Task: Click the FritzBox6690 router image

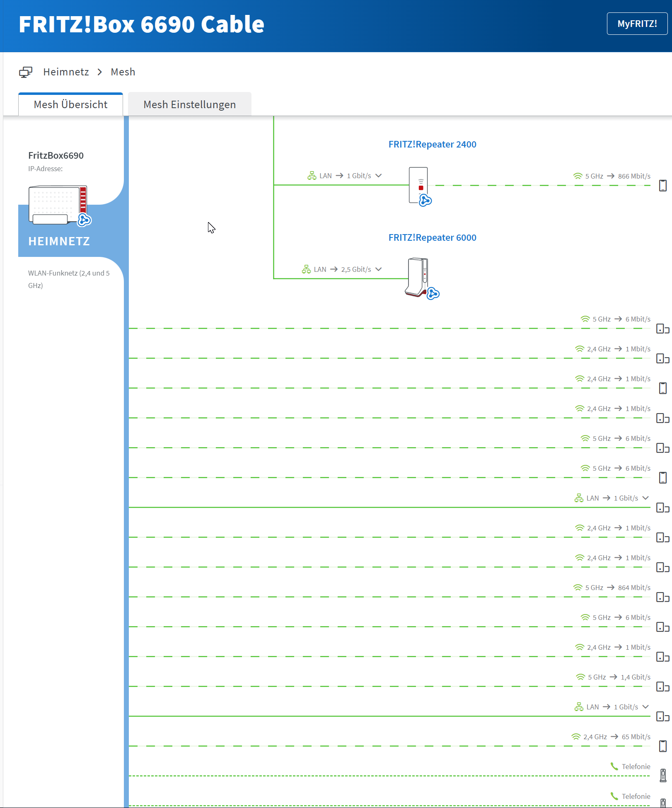Action: (x=58, y=205)
